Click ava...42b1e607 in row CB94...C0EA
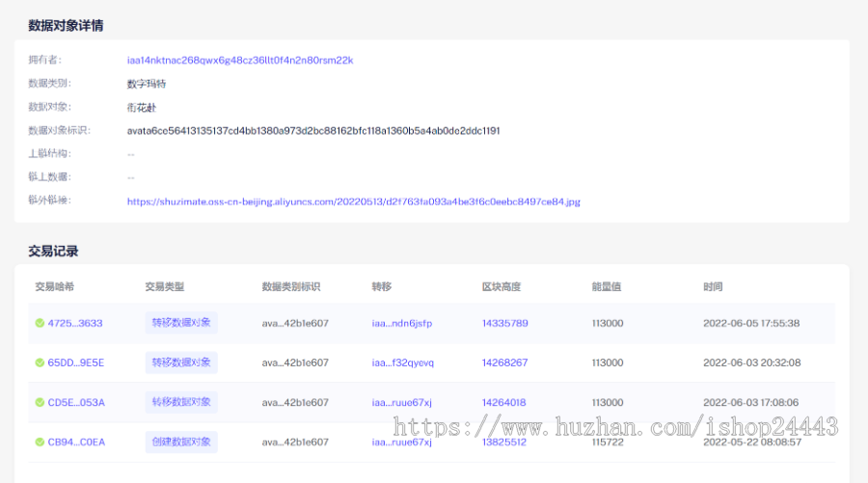This screenshot has width=868, height=483. [x=295, y=443]
